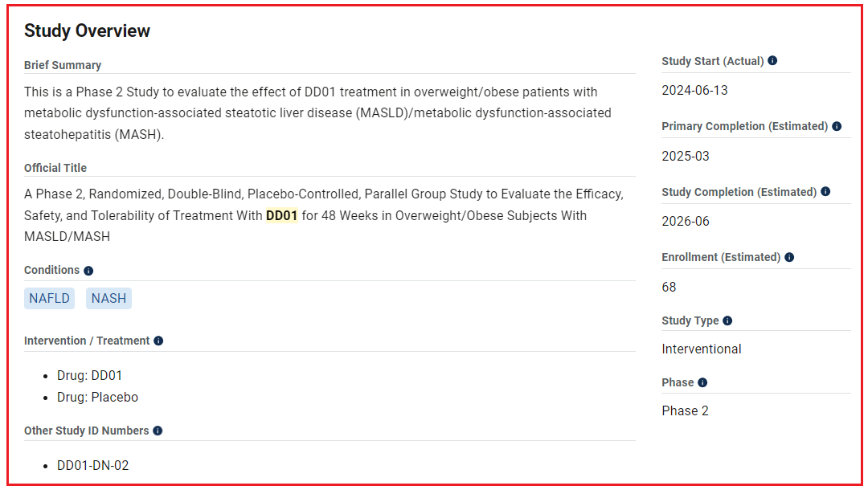This screenshot has width=868, height=494.
Task: Show info for Study Start (Actual)
Action: tap(772, 60)
